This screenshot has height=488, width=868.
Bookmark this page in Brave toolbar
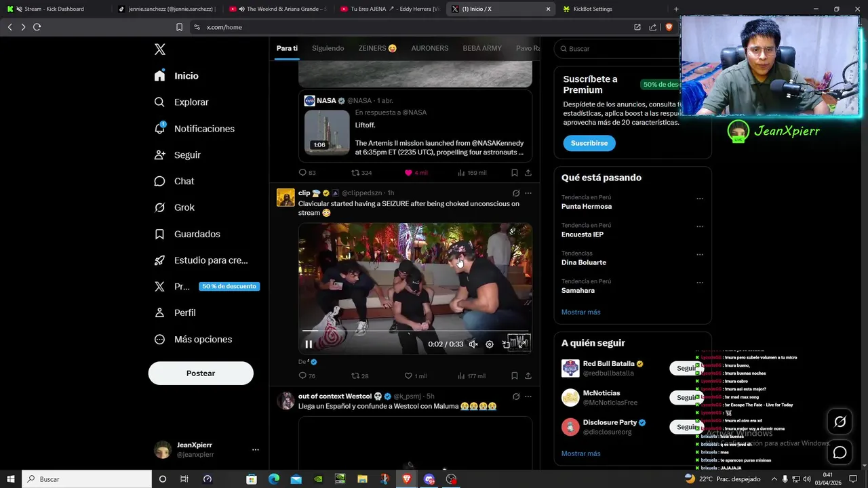click(x=179, y=27)
